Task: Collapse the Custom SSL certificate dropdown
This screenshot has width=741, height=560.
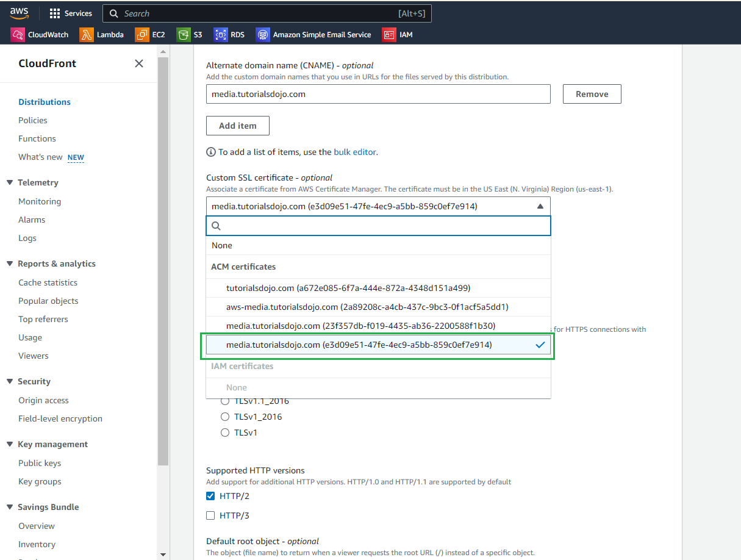Action: tap(540, 206)
